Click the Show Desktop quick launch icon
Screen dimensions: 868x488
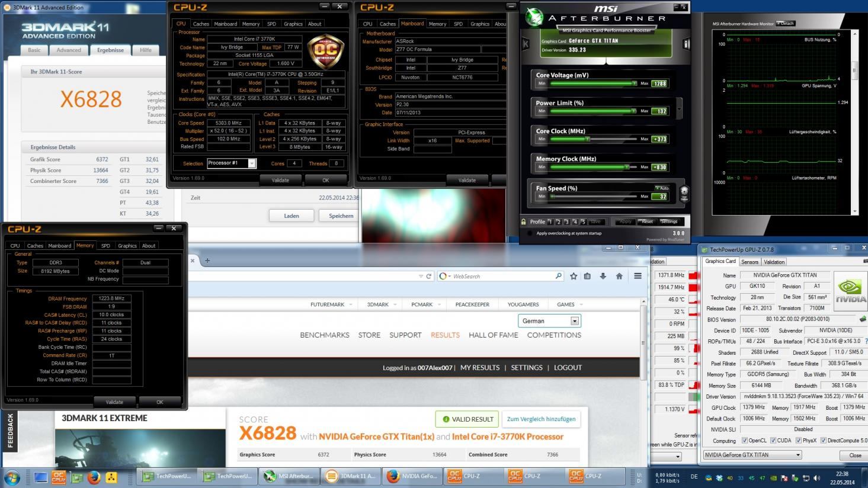(41, 477)
